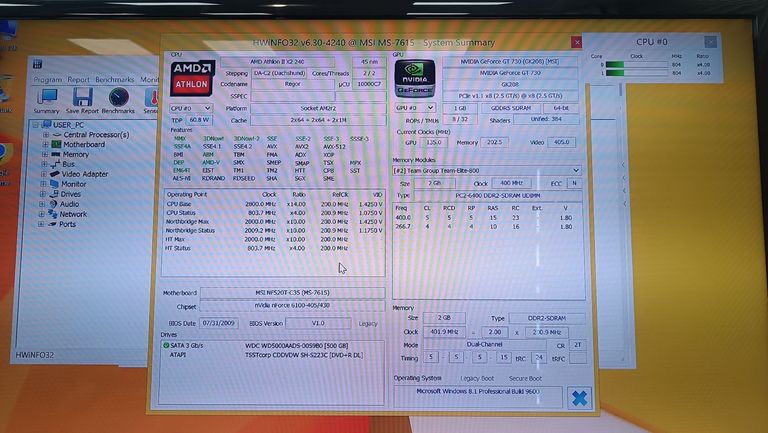Open the Memory Modules Team Group dropdown
768x433 pixels.
click(487, 170)
